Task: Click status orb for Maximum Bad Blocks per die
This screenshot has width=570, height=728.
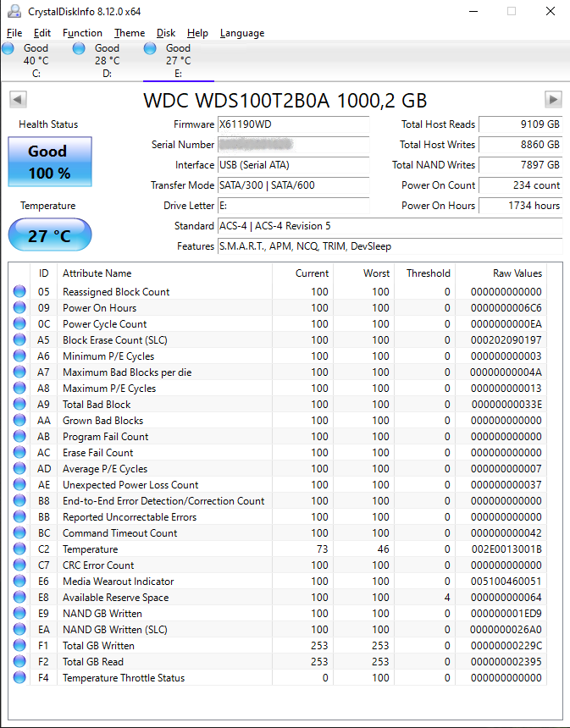Action: 19,372
